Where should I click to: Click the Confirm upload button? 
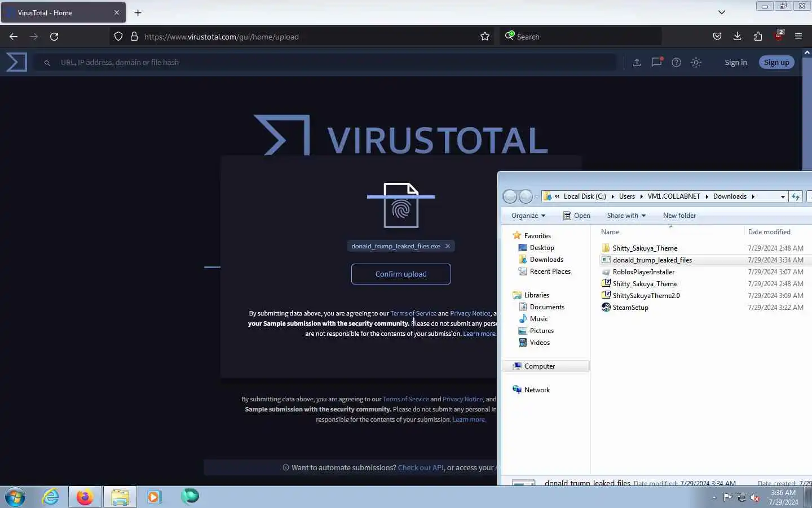pyautogui.click(x=401, y=274)
